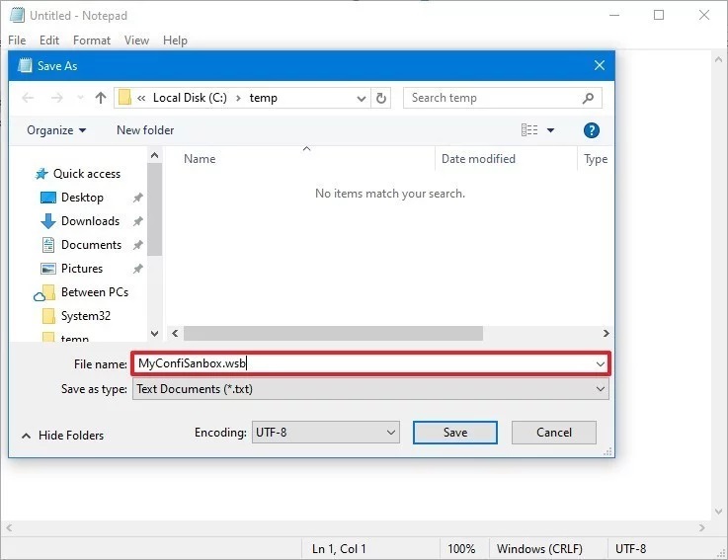Click Local Disk (C:) in address path
The height and width of the screenshot is (560, 728).
point(190,98)
